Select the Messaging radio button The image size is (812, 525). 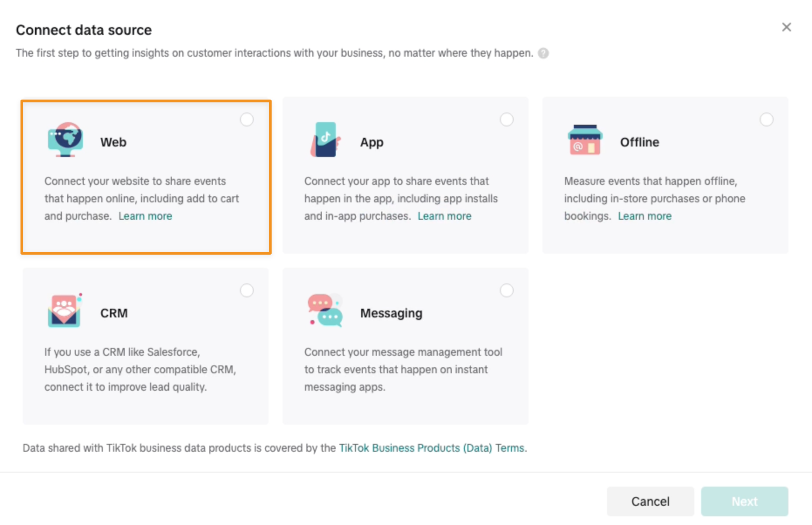(506, 290)
